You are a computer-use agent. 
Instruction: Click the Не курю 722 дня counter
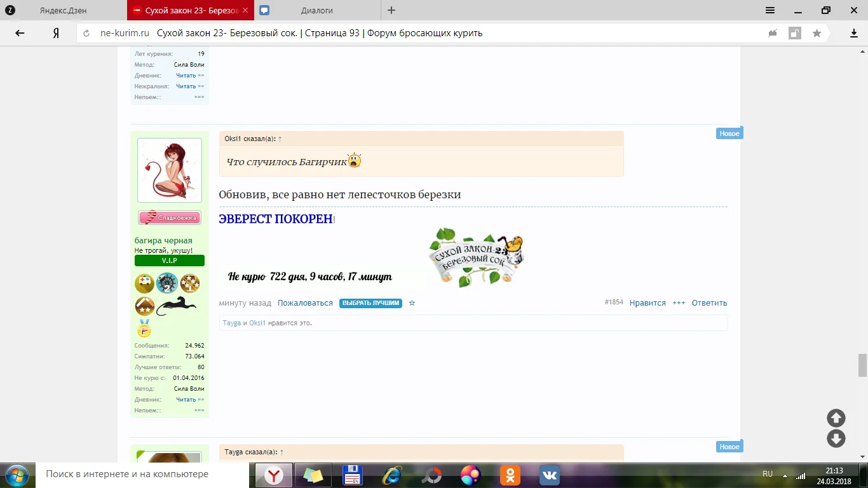[x=310, y=276]
